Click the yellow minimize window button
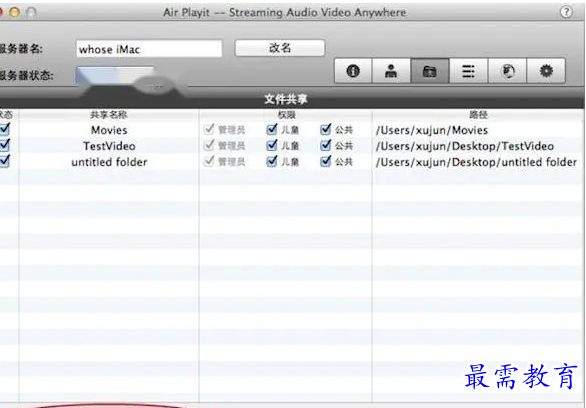The height and width of the screenshot is (408, 586). click(14, 12)
